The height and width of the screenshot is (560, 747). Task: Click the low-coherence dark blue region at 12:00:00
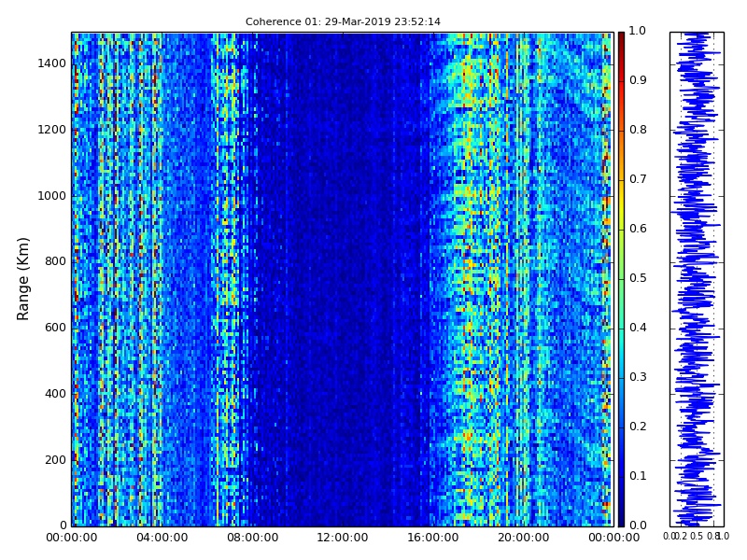[x=343, y=279]
